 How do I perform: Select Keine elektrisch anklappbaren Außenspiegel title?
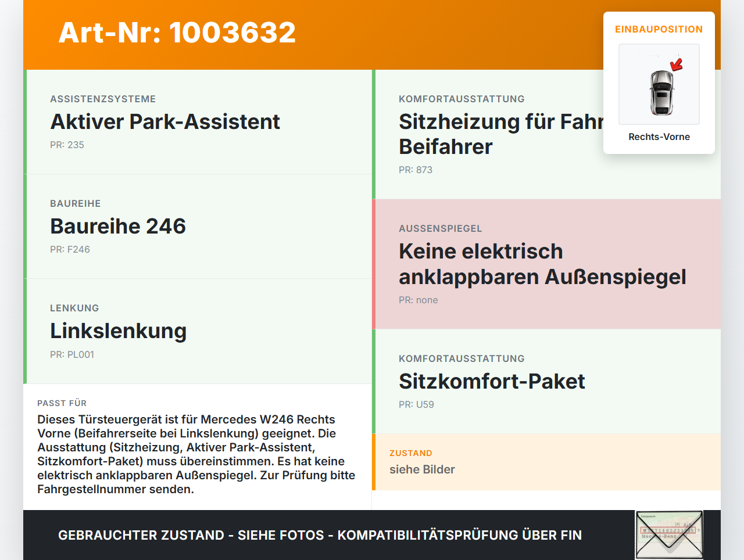(x=542, y=264)
